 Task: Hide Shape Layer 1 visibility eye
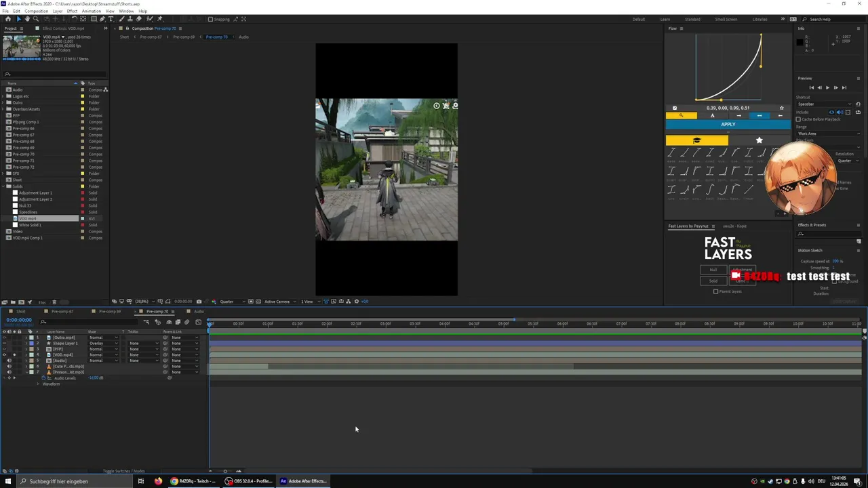click(x=4, y=343)
